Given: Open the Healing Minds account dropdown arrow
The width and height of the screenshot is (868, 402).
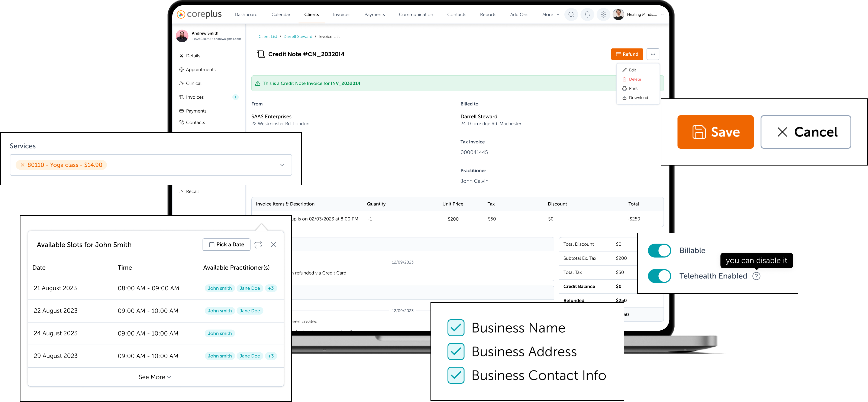Looking at the screenshot, I should (x=662, y=14).
